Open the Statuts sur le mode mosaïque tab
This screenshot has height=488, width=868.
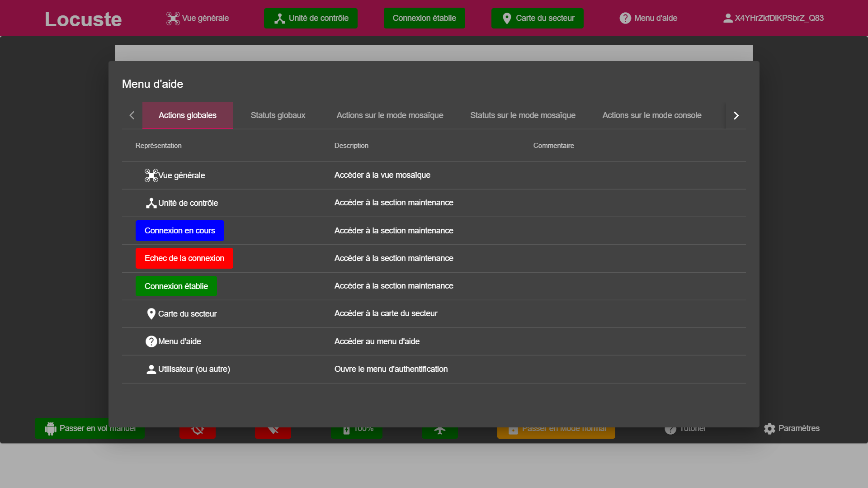[x=523, y=115]
